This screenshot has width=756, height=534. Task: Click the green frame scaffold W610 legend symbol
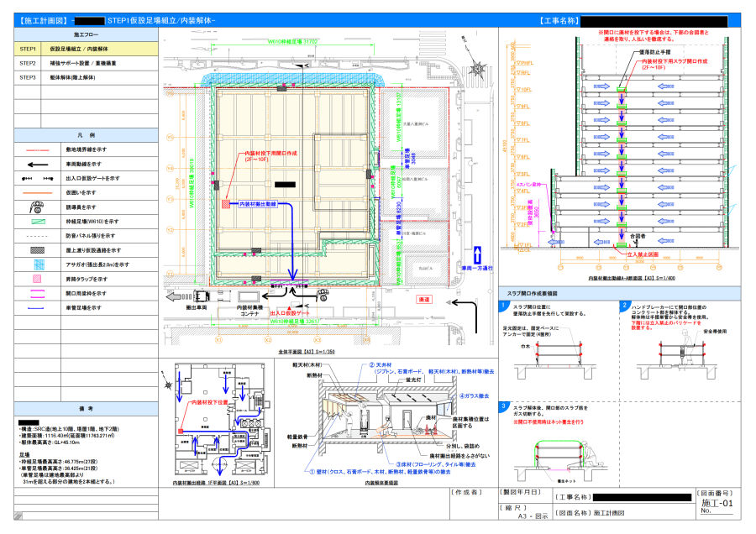35,222
